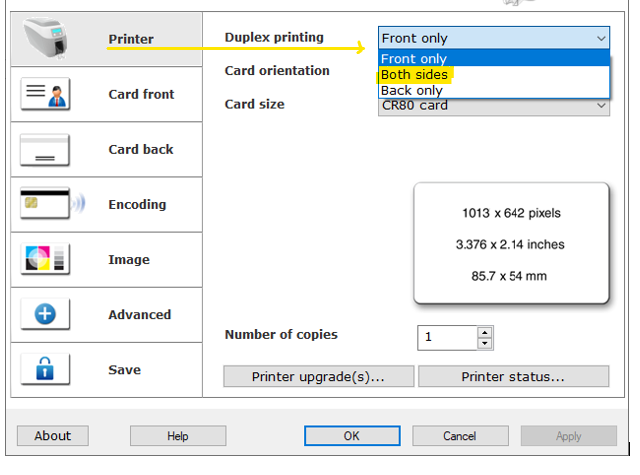Screen dimensions: 640x475
Task: Click the Advanced plus icon
Action: coord(45,314)
